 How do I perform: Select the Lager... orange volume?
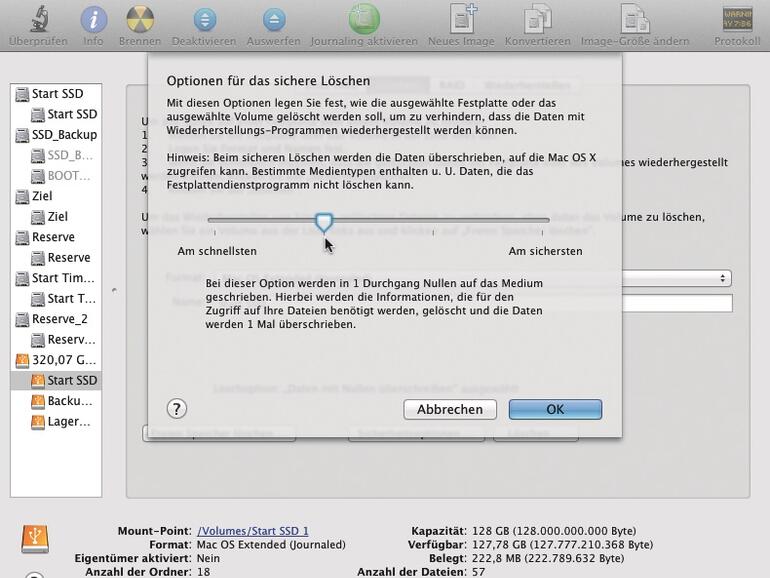tap(56, 421)
